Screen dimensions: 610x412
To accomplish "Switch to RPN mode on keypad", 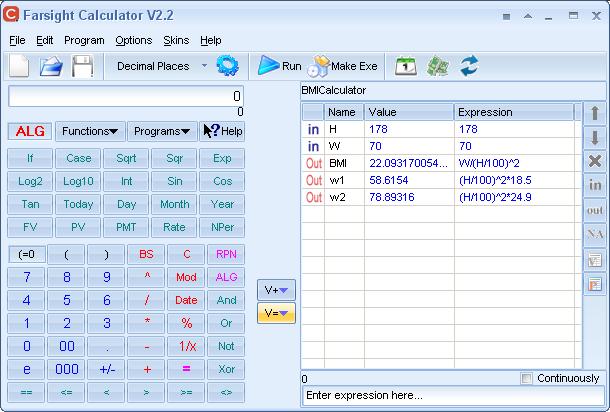I will coord(226,254).
